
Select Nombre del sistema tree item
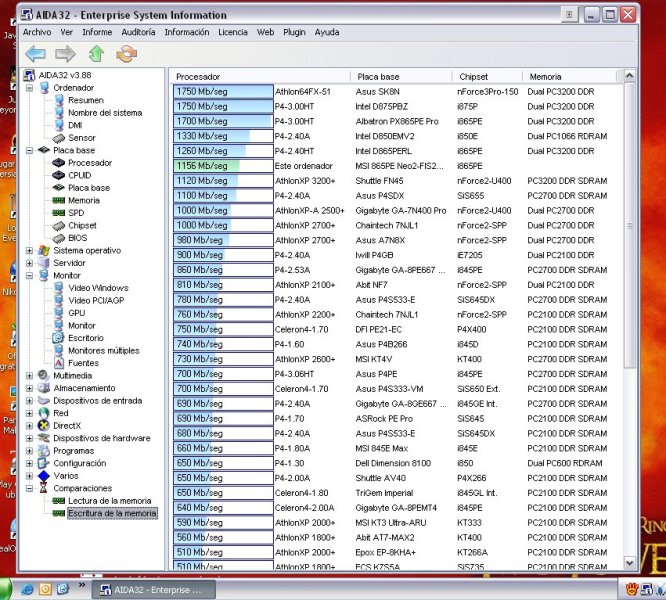tap(105, 113)
